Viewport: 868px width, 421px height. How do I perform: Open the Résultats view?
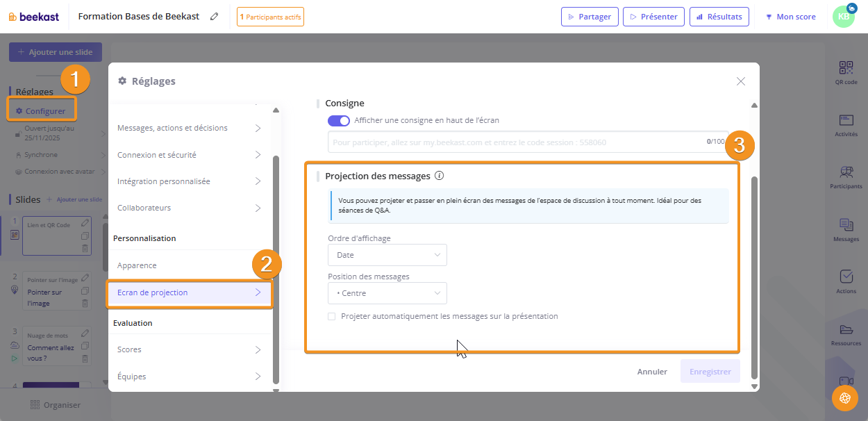[719, 17]
